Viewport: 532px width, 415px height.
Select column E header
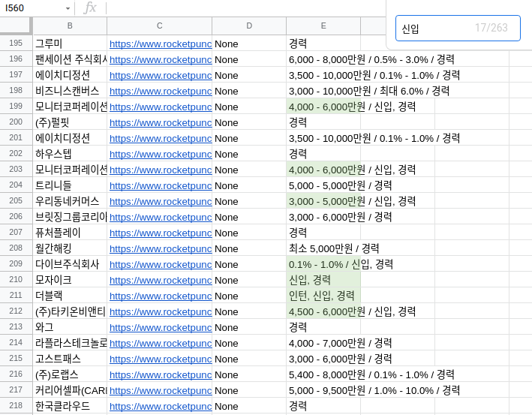click(323, 26)
